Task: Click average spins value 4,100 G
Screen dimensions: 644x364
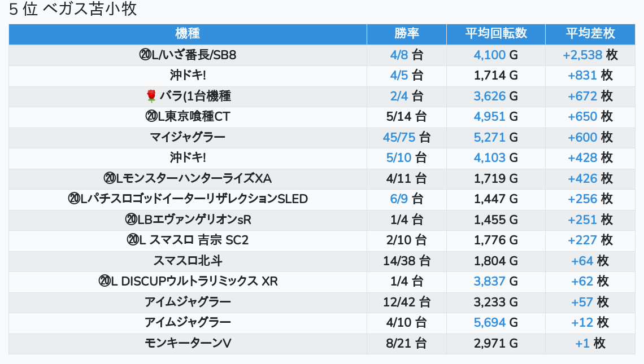Action: point(496,55)
